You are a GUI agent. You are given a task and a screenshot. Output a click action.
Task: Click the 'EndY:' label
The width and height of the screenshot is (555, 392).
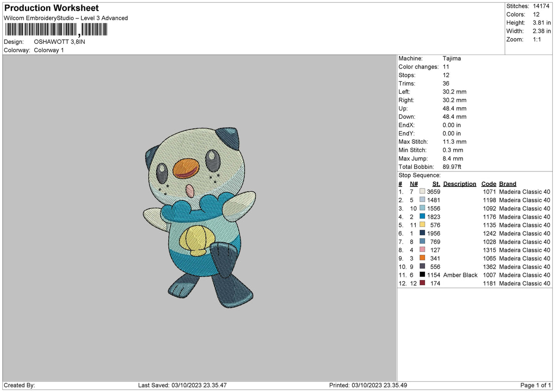(407, 133)
